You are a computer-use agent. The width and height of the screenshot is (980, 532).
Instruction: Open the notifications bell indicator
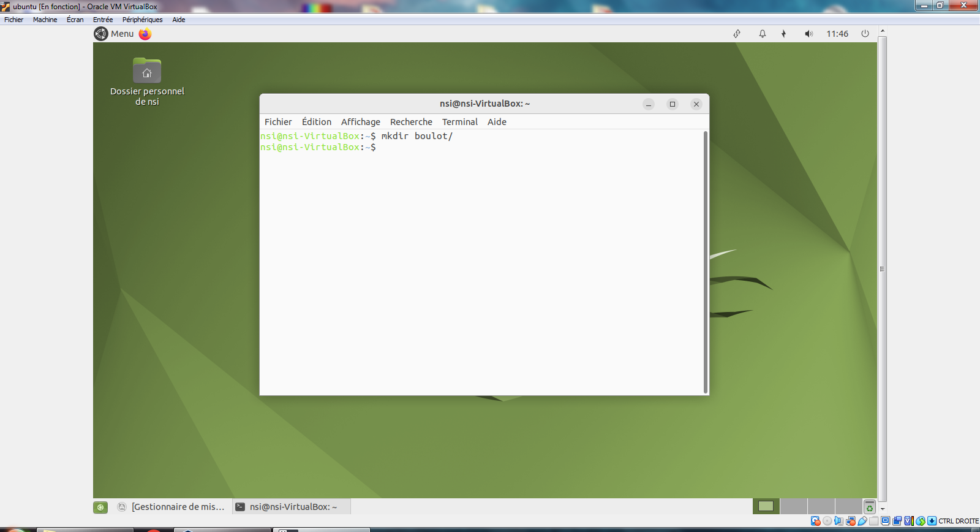(x=763, y=34)
